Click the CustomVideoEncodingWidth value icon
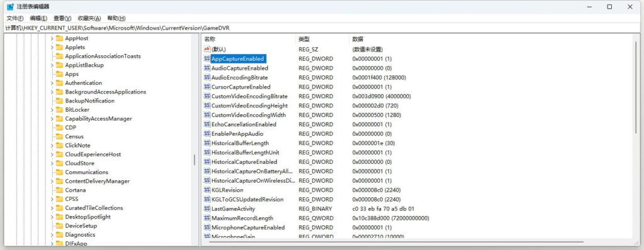Viewport: 644px width, 250px height. (x=207, y=115)
